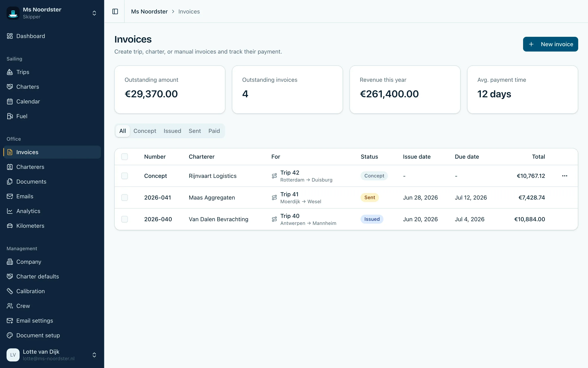Click the Total column header
Image resolution: width=588 pixels, height=368 pixels.
tap(538, 157)
